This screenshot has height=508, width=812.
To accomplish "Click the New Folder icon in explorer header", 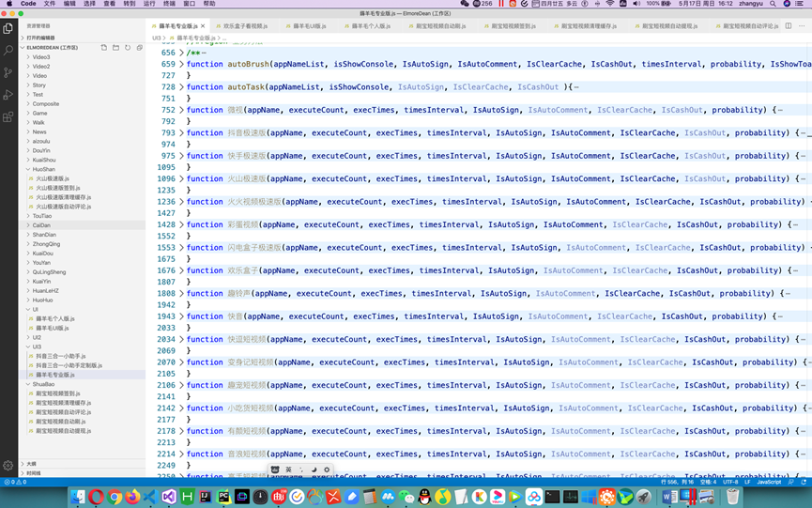I will point(115,48).
